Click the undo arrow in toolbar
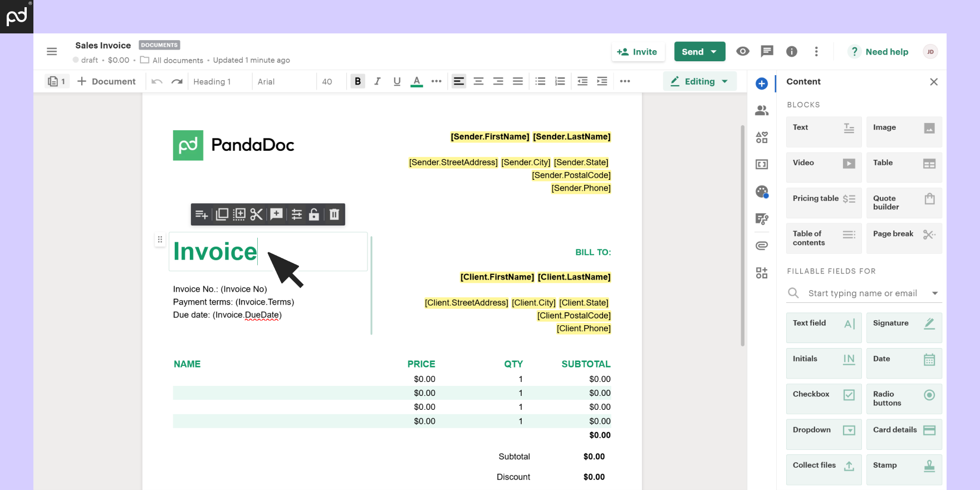This screenshot has width=980, height=490. pos(157,82)
